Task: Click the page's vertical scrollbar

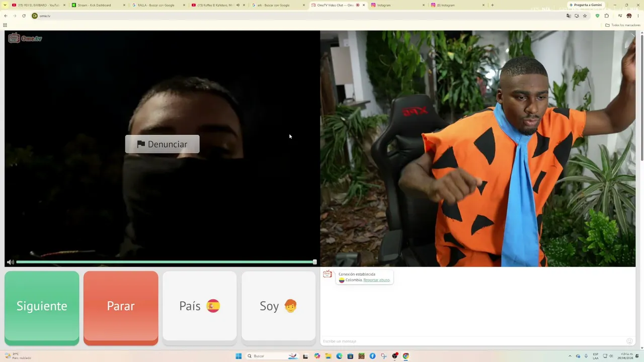Action: pos(641,98)
